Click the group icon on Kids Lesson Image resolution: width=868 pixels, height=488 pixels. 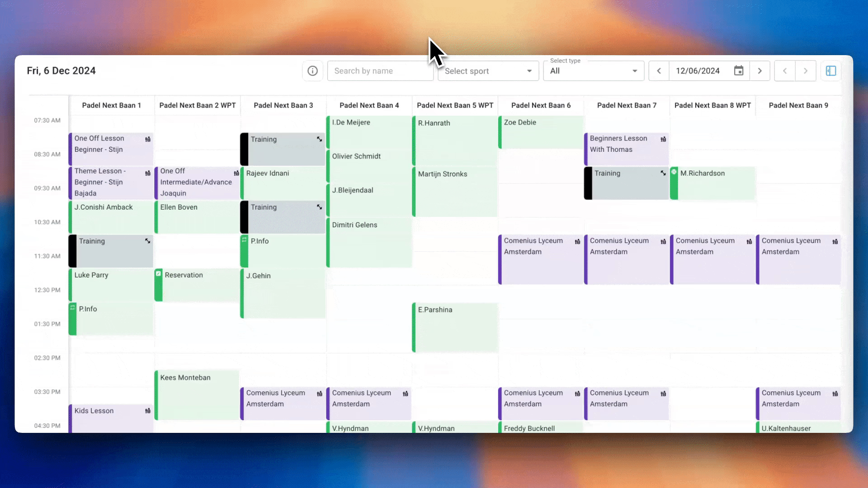148,411
